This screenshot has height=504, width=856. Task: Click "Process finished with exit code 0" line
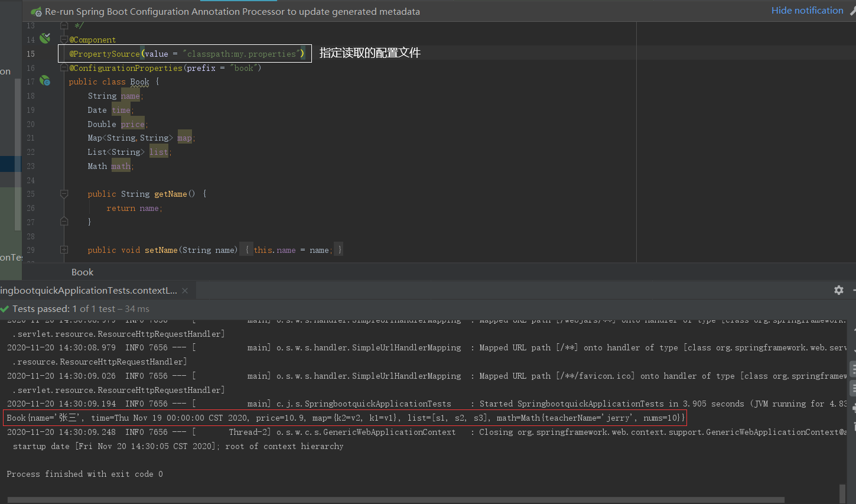(x=84, y=474)
